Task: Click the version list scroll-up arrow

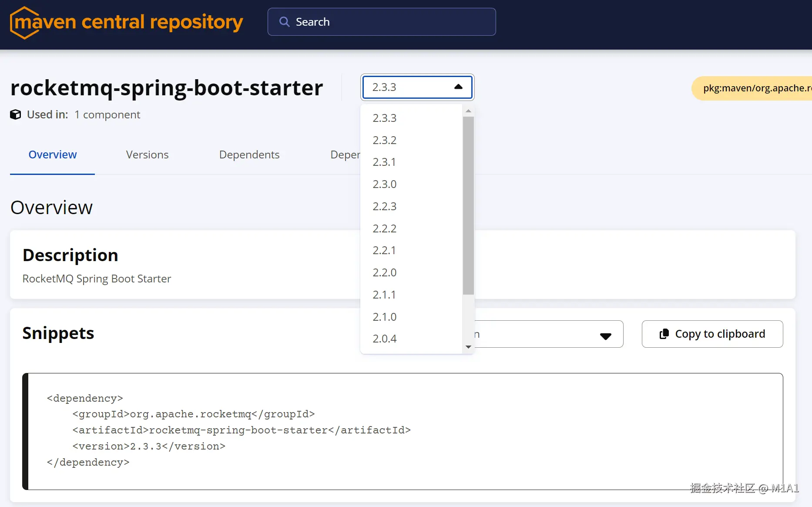Action: 468,111
